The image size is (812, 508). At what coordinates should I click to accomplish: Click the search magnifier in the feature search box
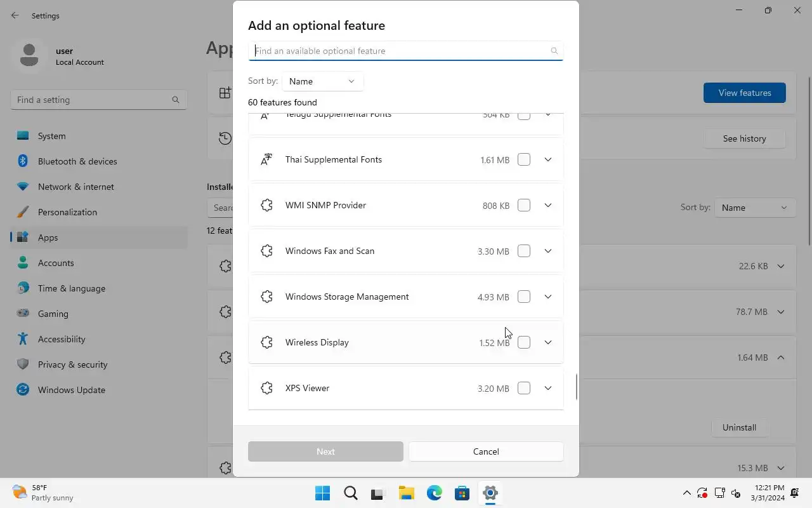[554, 51]
